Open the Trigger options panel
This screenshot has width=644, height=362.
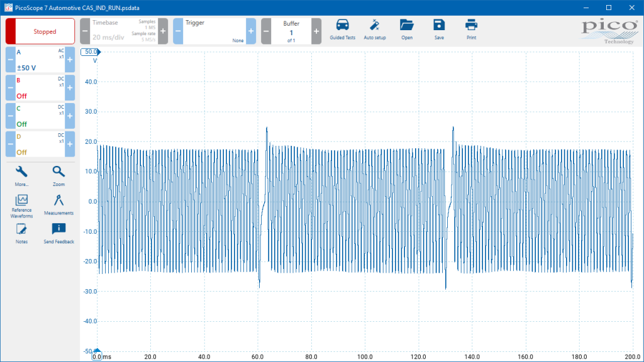[x=214, y=31]
